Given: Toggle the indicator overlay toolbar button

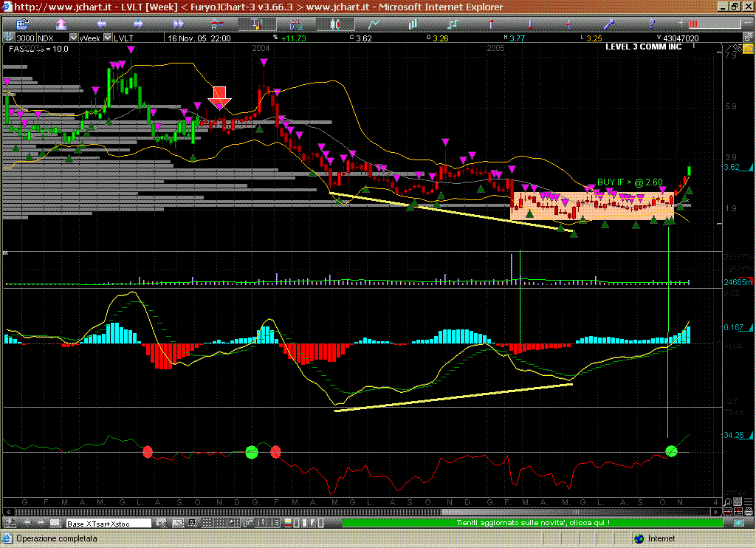Looking at the screenshot, I should pyautogui.click(x=256, y=24).
